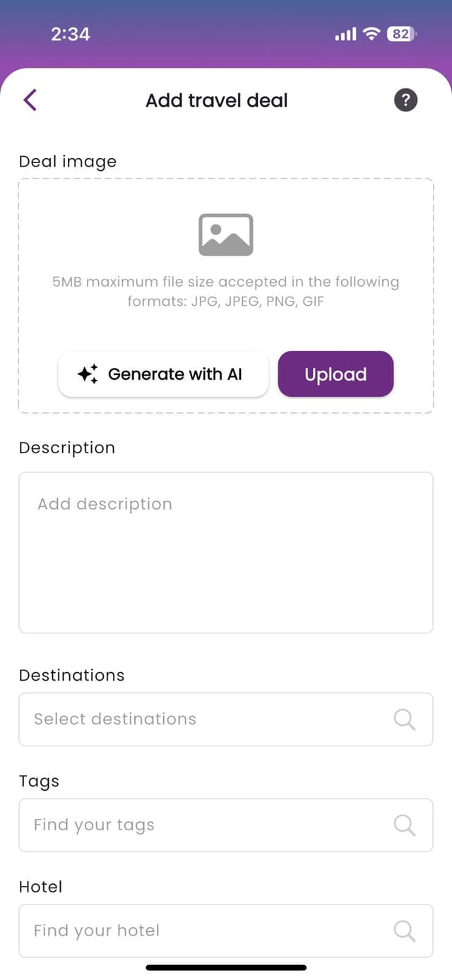This screenshot has width=452, height=980.
Task: Click the AI sparkle icon
Action: [88, 374]
